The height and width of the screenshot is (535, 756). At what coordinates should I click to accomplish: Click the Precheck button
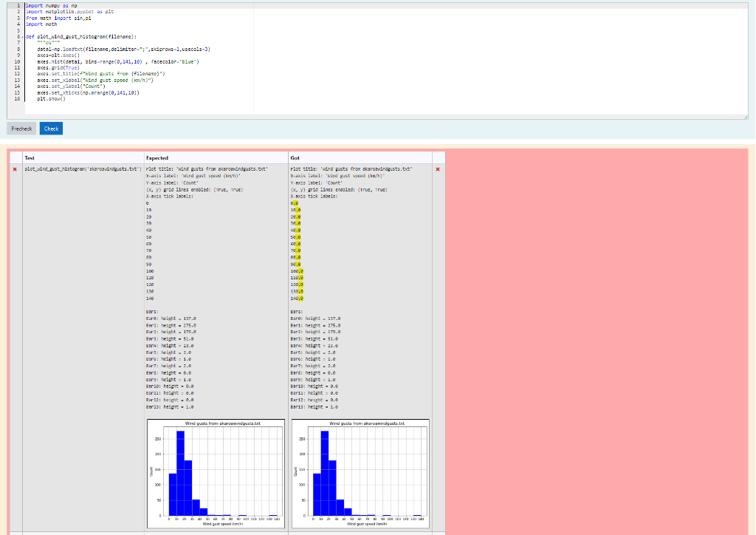pos(21,129)
